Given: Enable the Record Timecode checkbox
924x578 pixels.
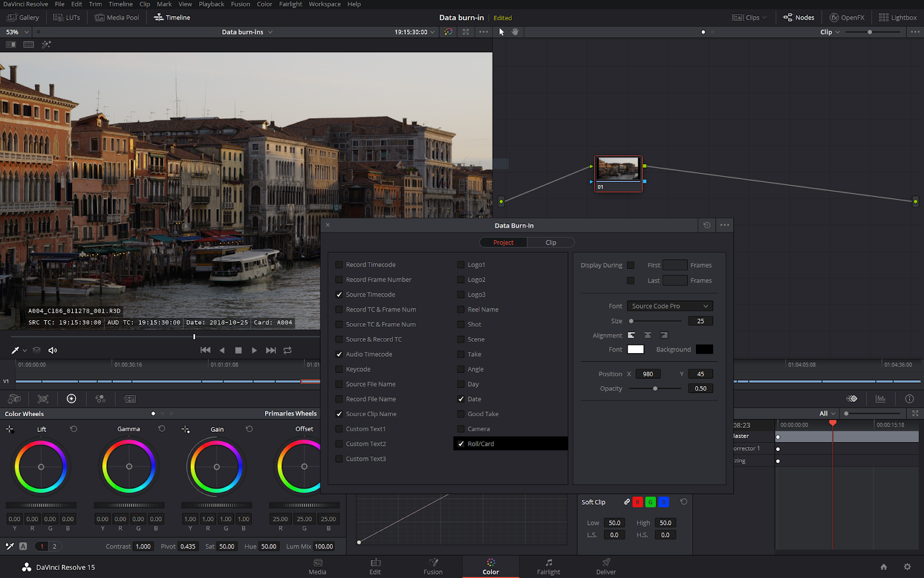Looking at the screenshot, I should coord(339,265).
